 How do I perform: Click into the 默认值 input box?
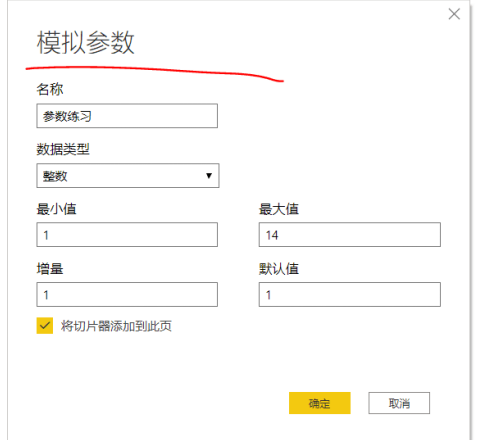[350, 295]
